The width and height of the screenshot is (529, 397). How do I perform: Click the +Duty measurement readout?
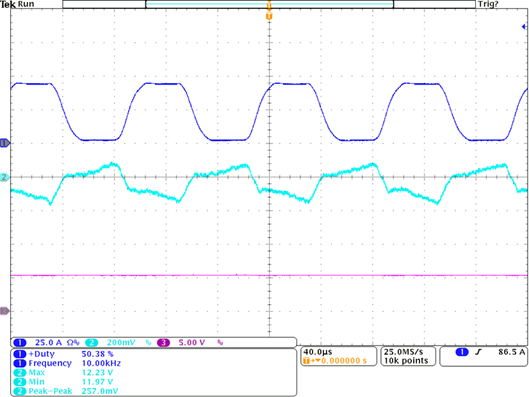64,354
